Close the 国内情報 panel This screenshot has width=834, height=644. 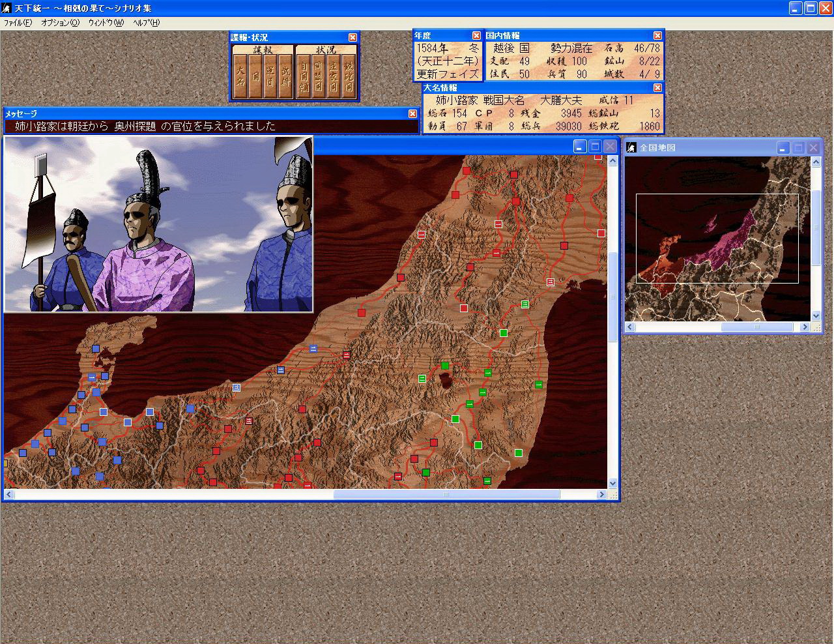(x=657, y=35)
